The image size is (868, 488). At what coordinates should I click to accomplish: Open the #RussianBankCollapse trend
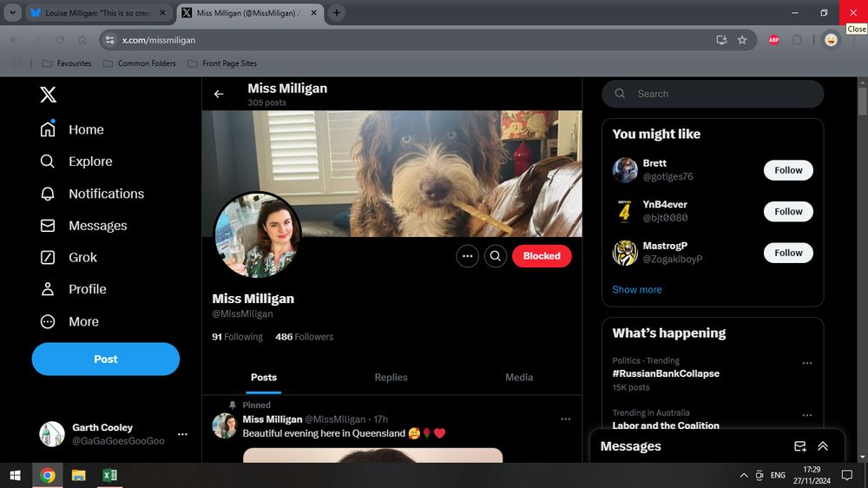coord(666,374)
